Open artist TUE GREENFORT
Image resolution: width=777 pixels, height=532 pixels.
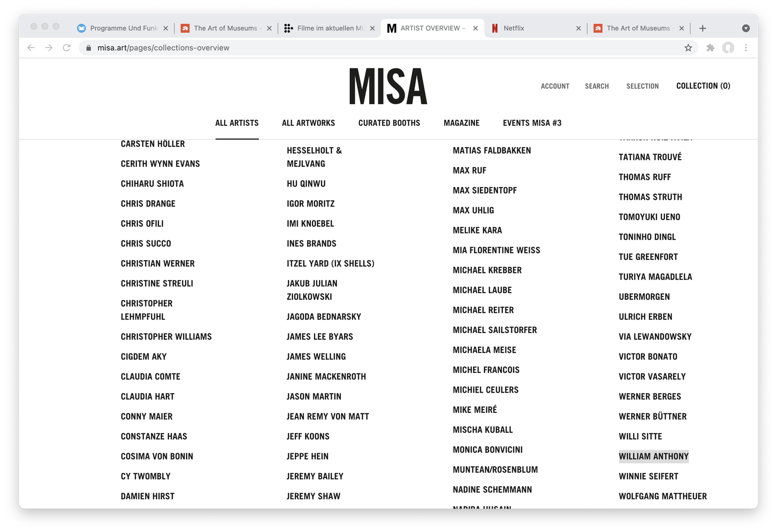(648, 257)
